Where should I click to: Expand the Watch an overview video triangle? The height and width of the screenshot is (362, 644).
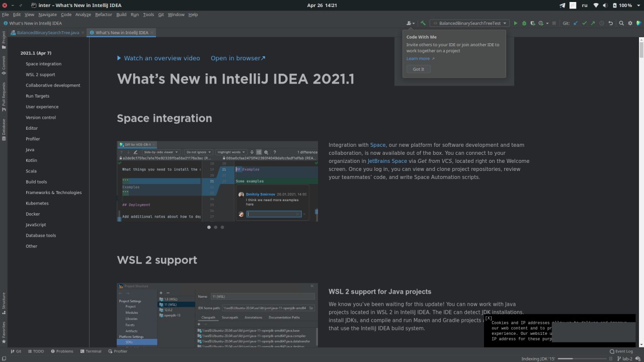(119, 58)
